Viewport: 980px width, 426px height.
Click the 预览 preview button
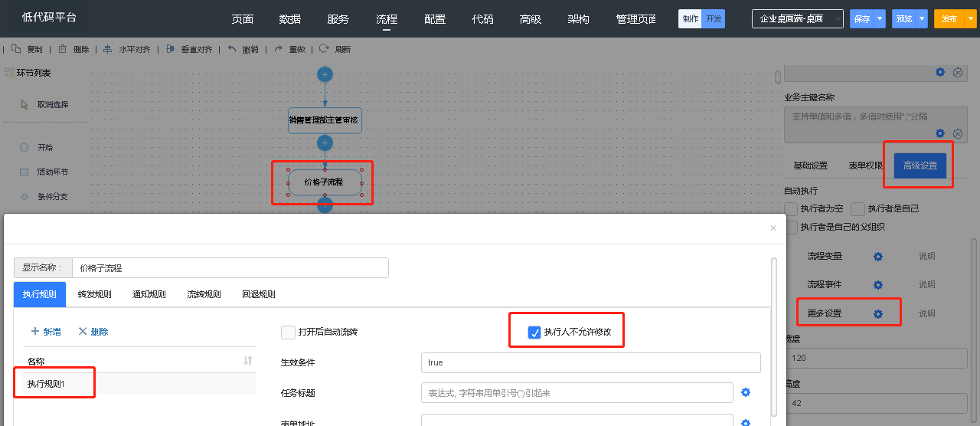pyautogui.click(x=903, y=19)
